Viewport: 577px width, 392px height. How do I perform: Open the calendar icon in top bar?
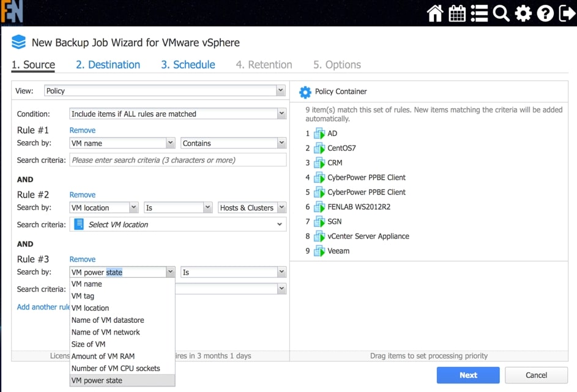[x=457, y=13]
